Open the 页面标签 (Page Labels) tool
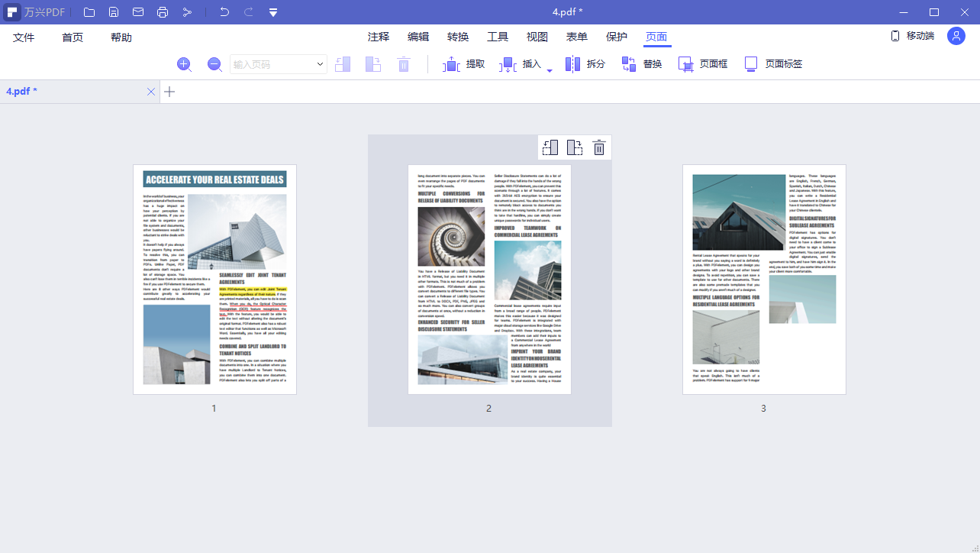 coord(773,64)
